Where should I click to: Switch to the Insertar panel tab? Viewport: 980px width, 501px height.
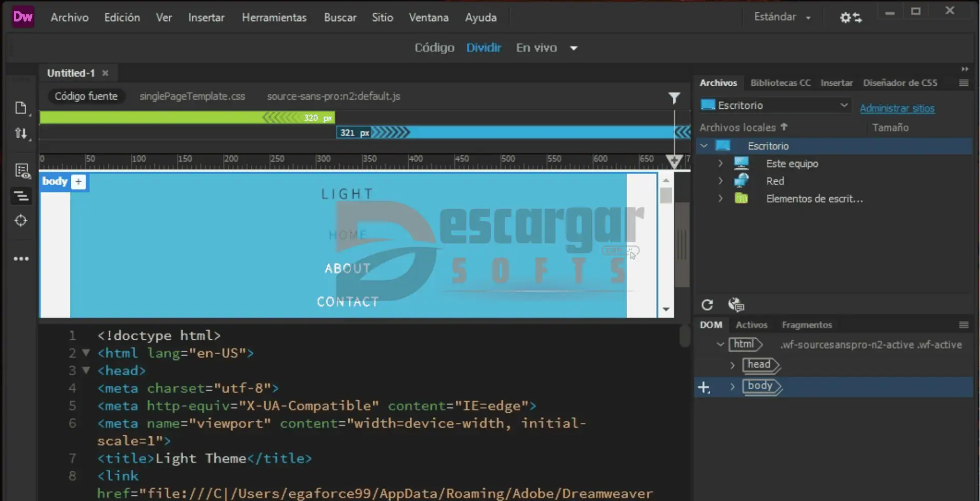point(836,83)
